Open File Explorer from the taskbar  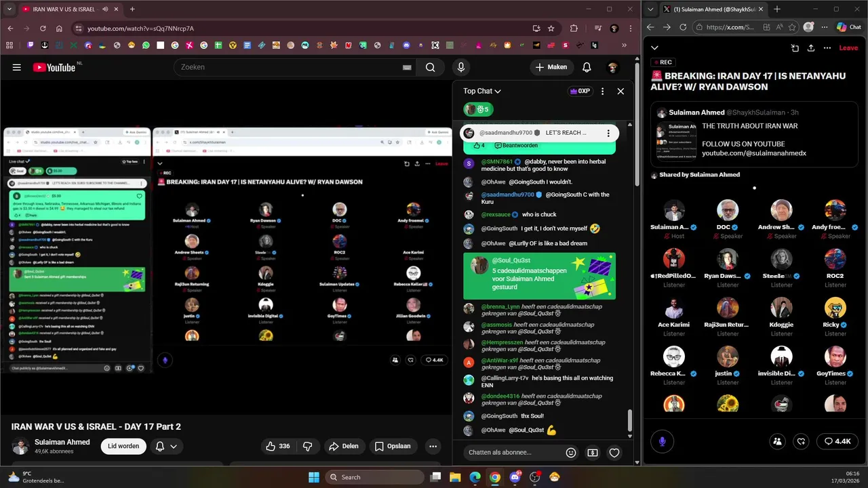(x=455, y=477)
